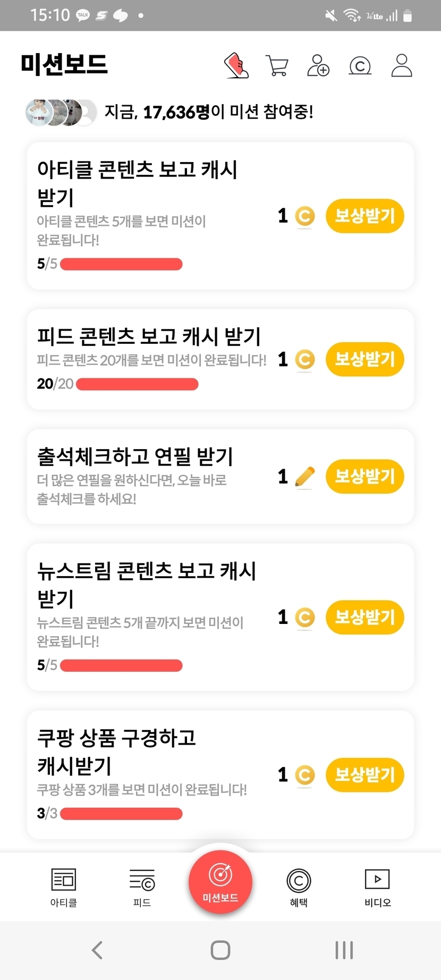Open the cash coin icon in header
Screen dimensions: 441x980
[x=360, y=66]
